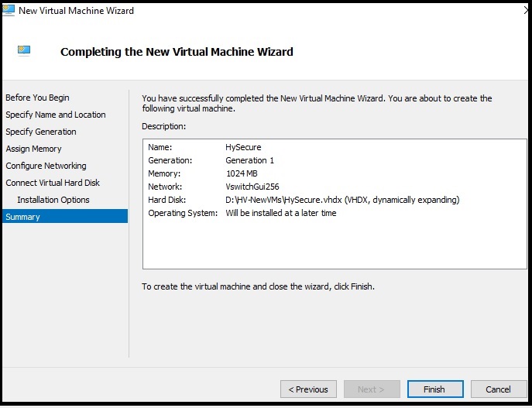Click the HySecure name in the description
Image resolution: width=532 pixels, height=408 pixels.
[243, 147]
